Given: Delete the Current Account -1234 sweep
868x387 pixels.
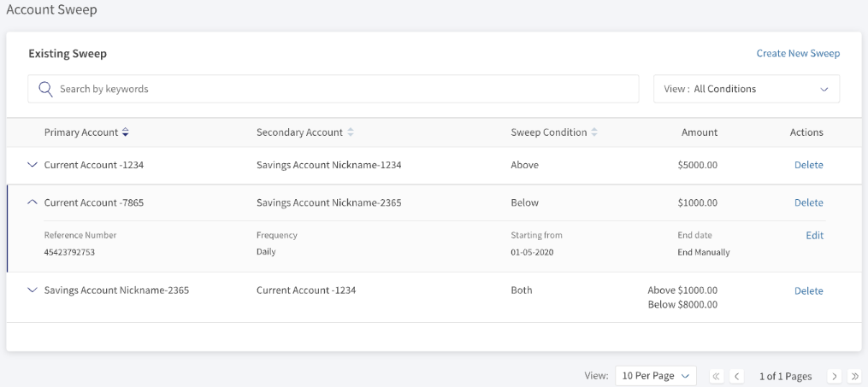Looking at the screenshot, I should click(x=808, y=165).
